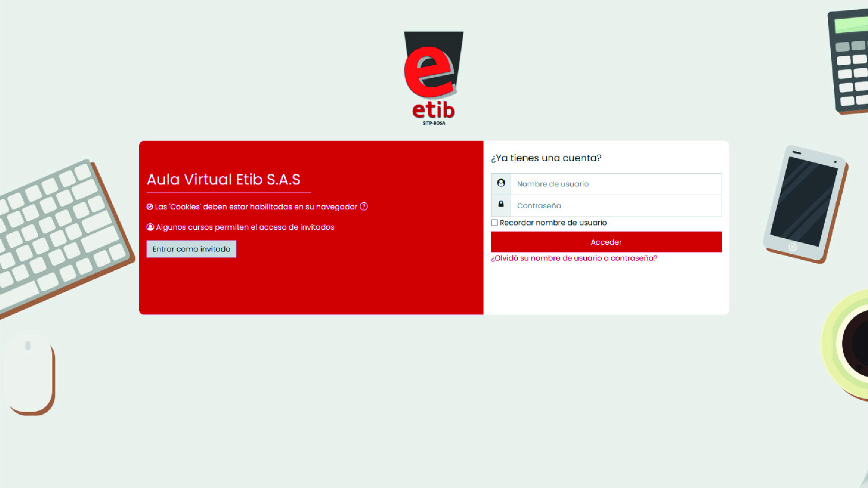
Task: Click the cookies must be enabled notice text
Action: click(256, 207)
